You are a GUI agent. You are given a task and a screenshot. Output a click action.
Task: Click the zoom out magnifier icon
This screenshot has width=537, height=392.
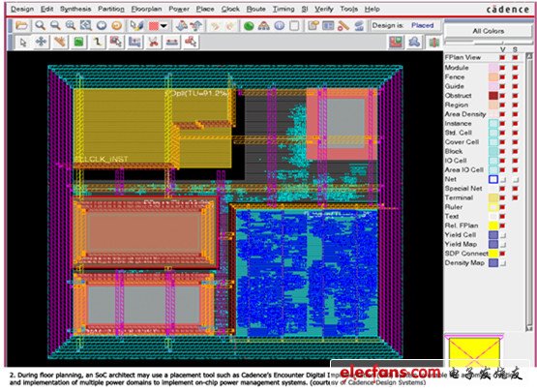click(x=55, y=25)
